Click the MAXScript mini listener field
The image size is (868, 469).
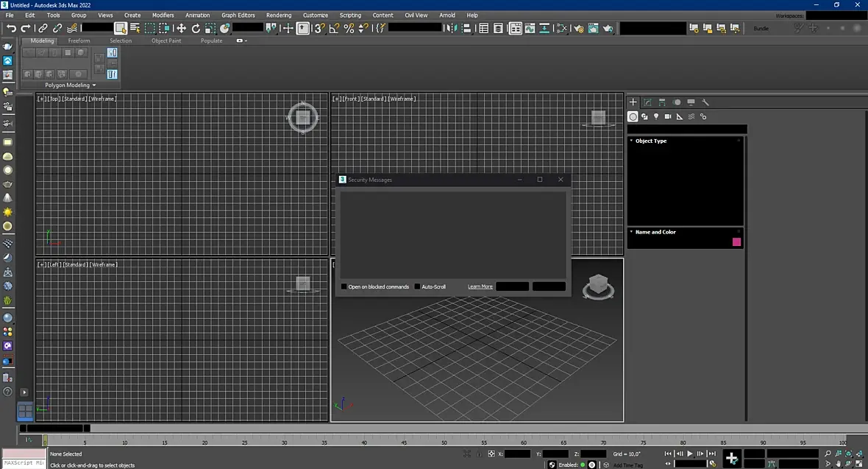(x=24, y=463)
